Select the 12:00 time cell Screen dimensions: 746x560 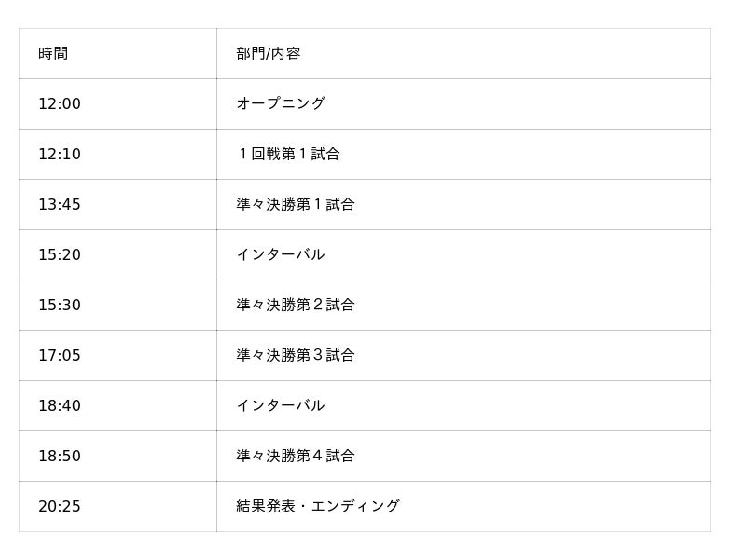60,104
